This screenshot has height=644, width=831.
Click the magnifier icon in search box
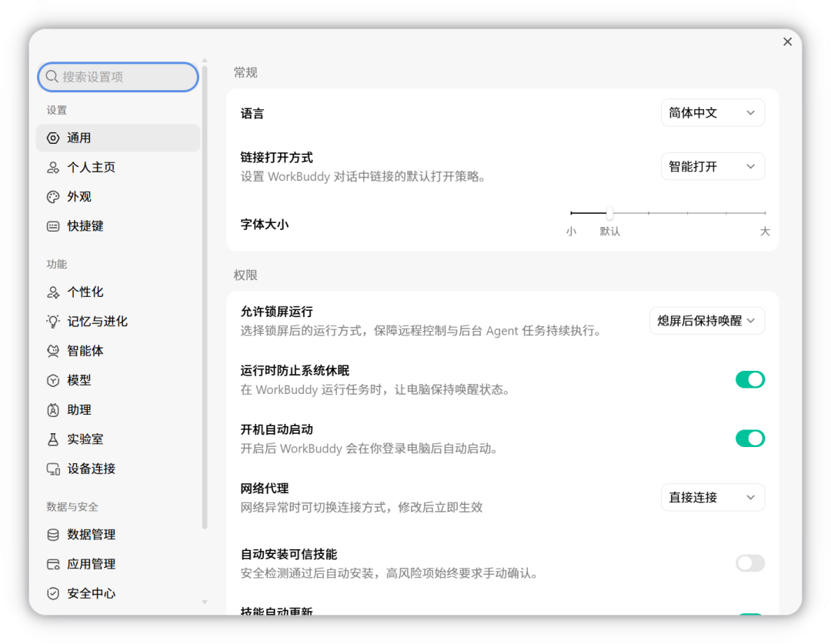[x=52, y=77]
